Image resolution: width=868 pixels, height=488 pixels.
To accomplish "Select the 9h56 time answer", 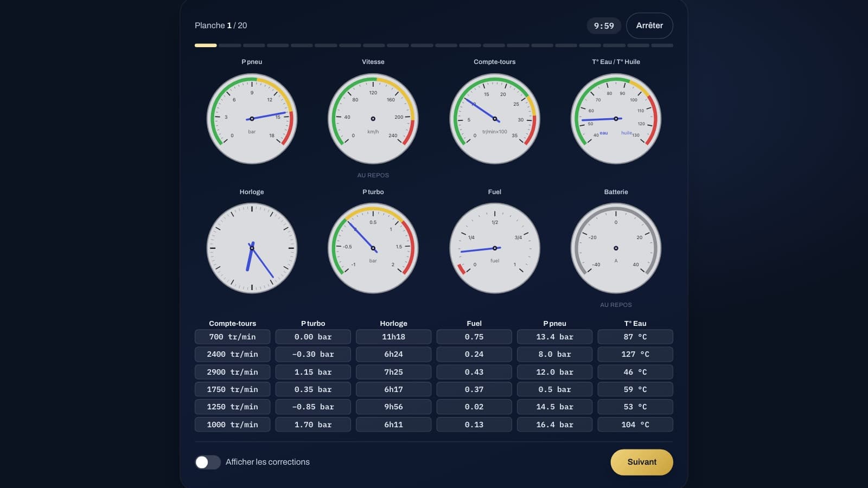I will [393, 407].
